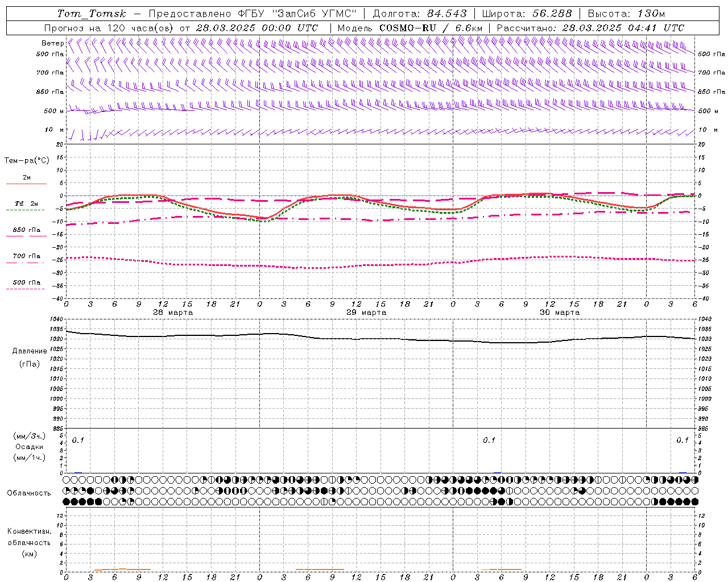Select the (мм/3ч.) precipitation unit label
The height and width of the screenshot is (582, 728).
click(x=30, y=436)
